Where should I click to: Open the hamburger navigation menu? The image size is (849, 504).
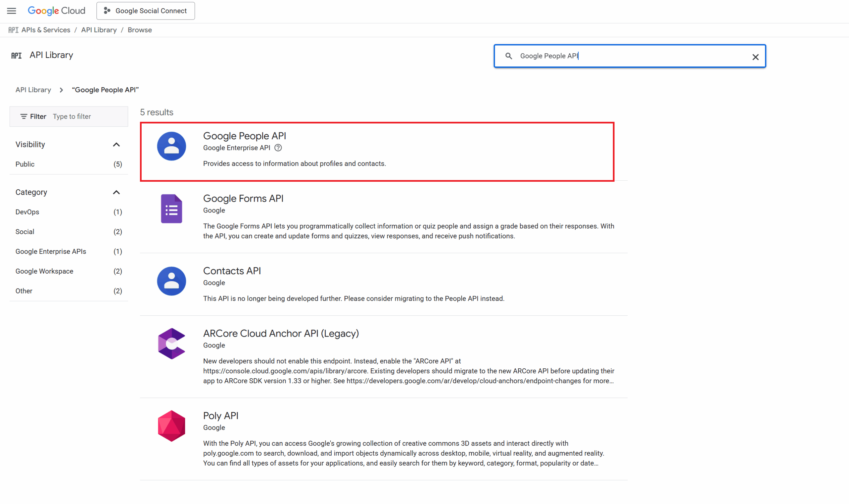coord(12,11)
